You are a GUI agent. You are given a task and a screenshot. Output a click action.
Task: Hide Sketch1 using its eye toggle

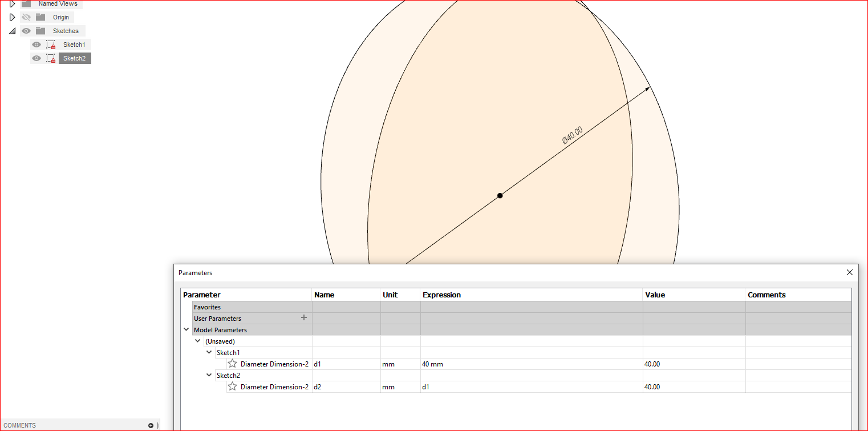coord(36,44)
